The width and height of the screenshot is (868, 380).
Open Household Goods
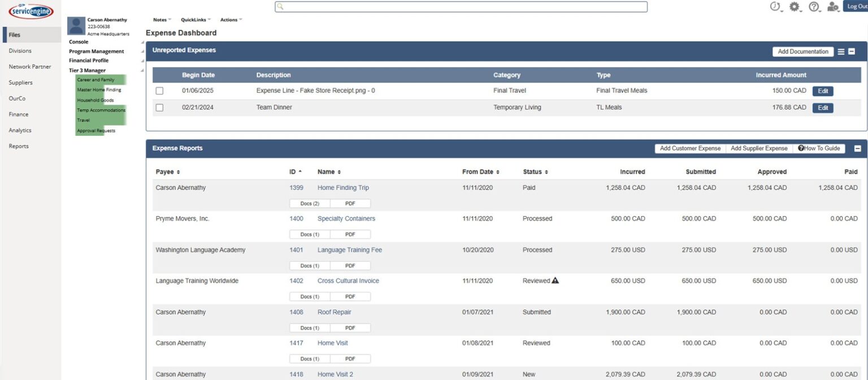95,100
